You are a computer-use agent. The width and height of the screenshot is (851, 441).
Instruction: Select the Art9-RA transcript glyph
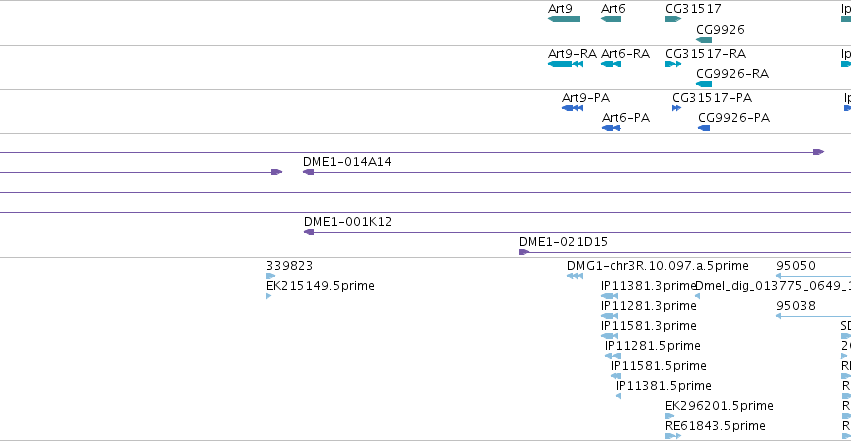tap(566, 64)
